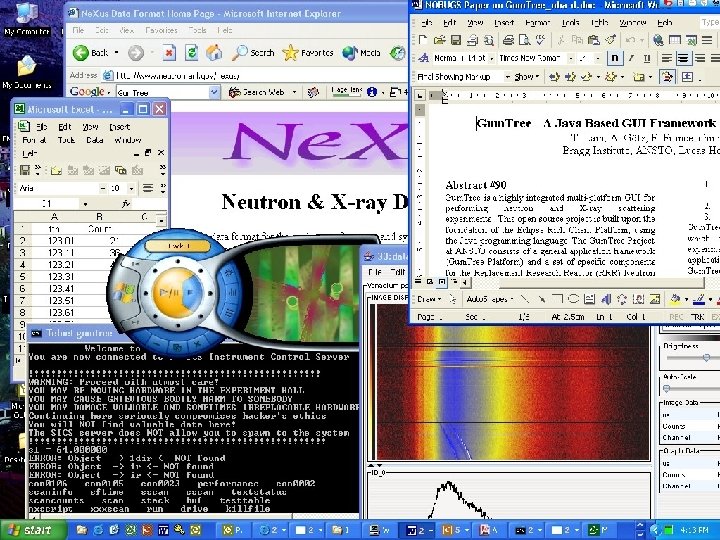Toggle Play/Pause in the media player
720x540 pixels.
coord(169,292)
